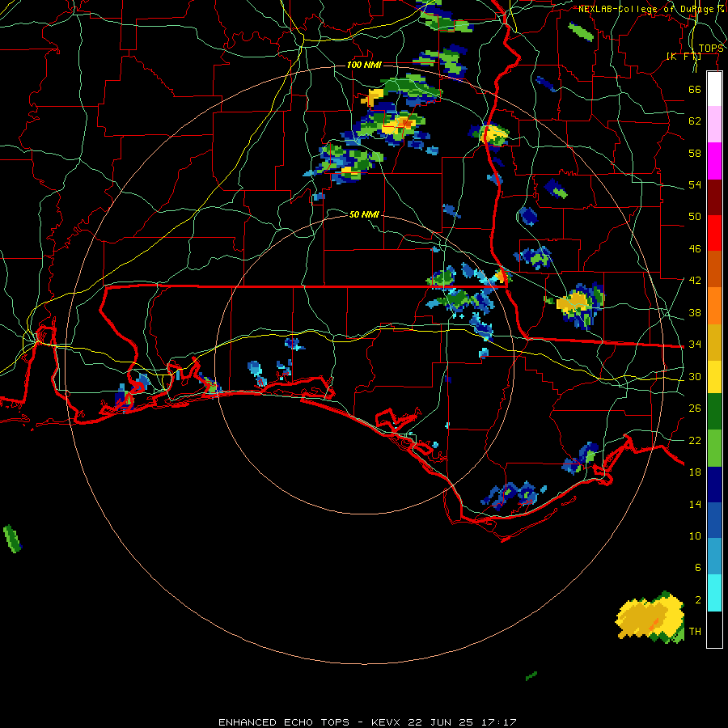Click the "100 NMI" range ring label

[364, 65]
